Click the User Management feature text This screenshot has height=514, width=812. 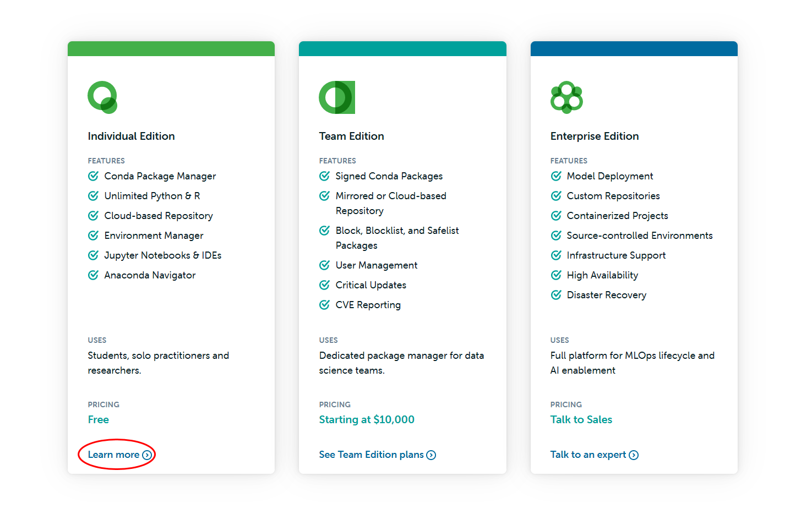pyautogui.click(x=377, y=265)
